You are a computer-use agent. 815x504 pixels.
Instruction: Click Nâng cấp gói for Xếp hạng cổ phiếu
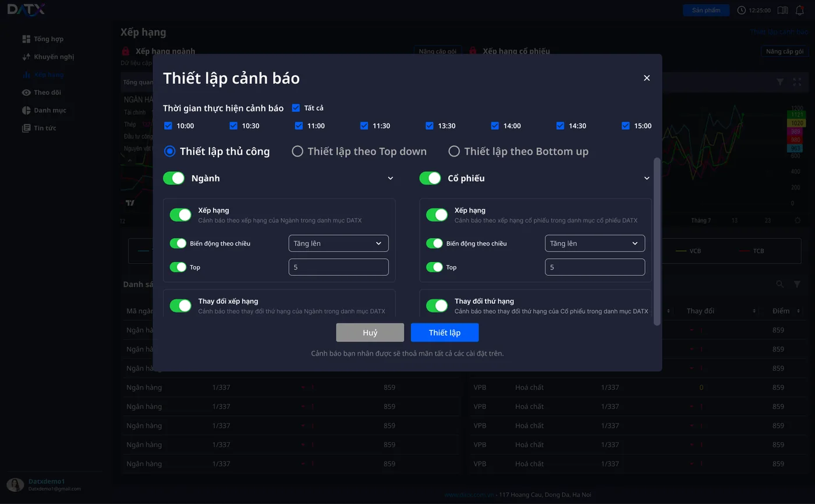(785, 51)
